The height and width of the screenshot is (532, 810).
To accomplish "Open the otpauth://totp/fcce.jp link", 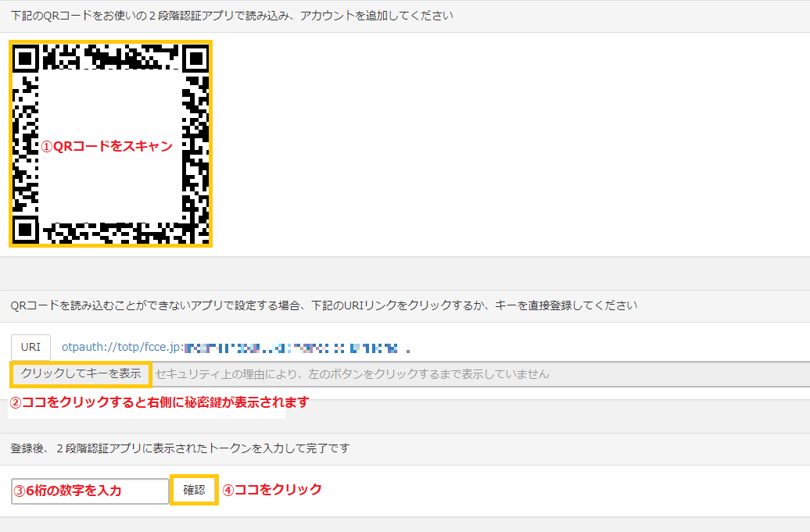I will click(236, 348).
